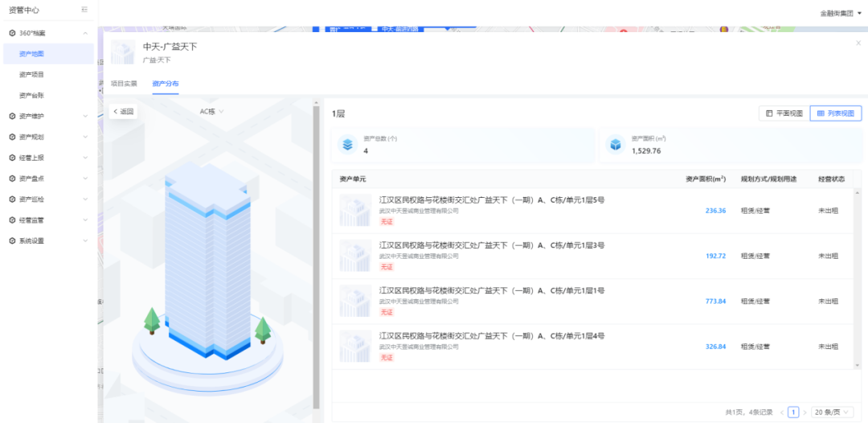Viewport: 868px width, 423px height.
Task: Click the 3D AC栋 building model
Action: click(x=207, y=261)
